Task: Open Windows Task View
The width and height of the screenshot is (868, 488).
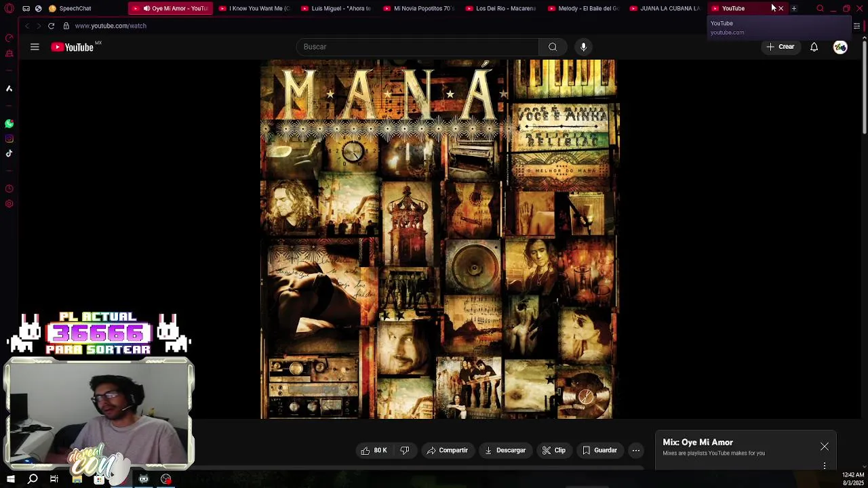Action: pos(54,479)
